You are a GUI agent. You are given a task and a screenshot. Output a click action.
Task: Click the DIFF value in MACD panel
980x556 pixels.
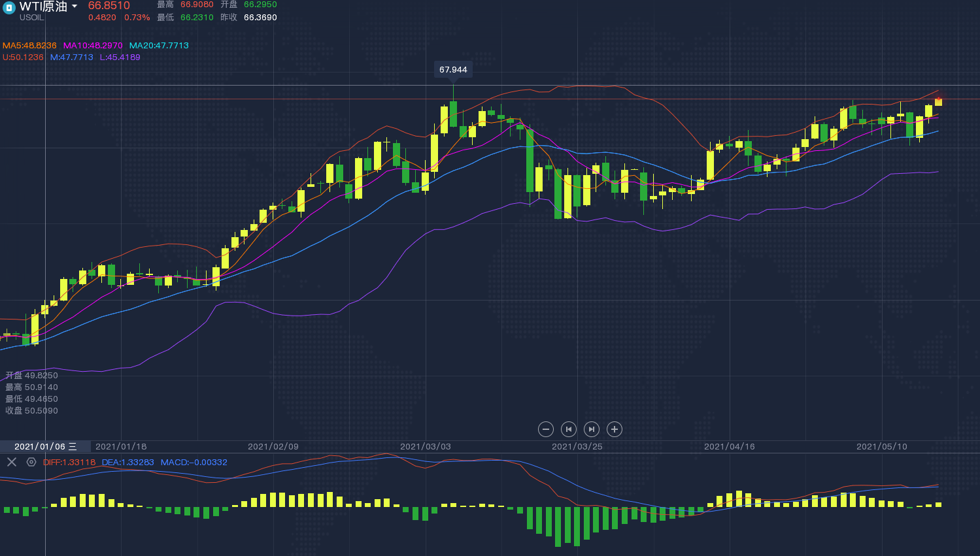coord(69,463)
